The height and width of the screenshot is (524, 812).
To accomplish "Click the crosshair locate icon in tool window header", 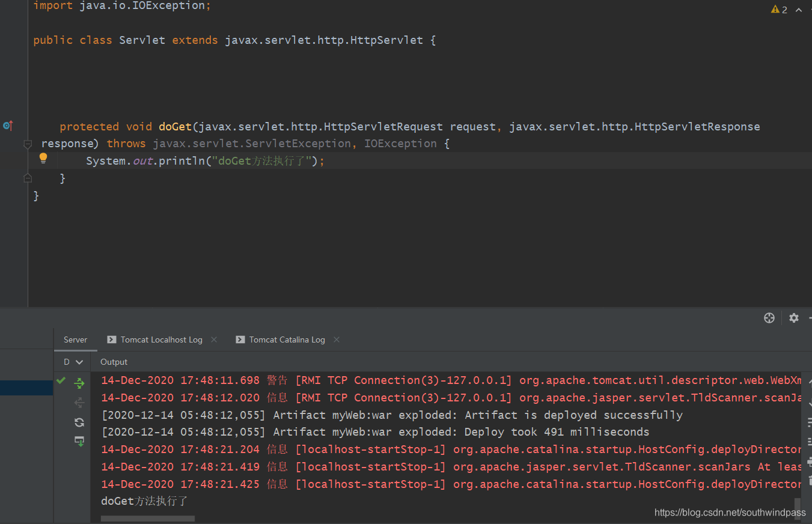I will pos(769,318).
